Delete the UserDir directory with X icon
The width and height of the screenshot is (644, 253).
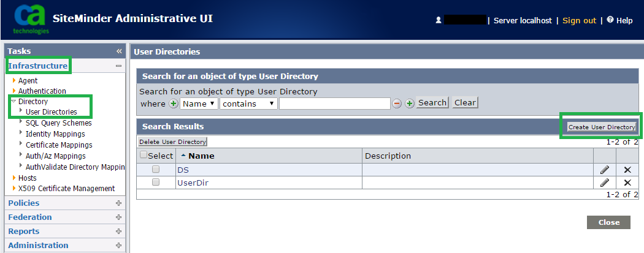(x=627, y=183)
